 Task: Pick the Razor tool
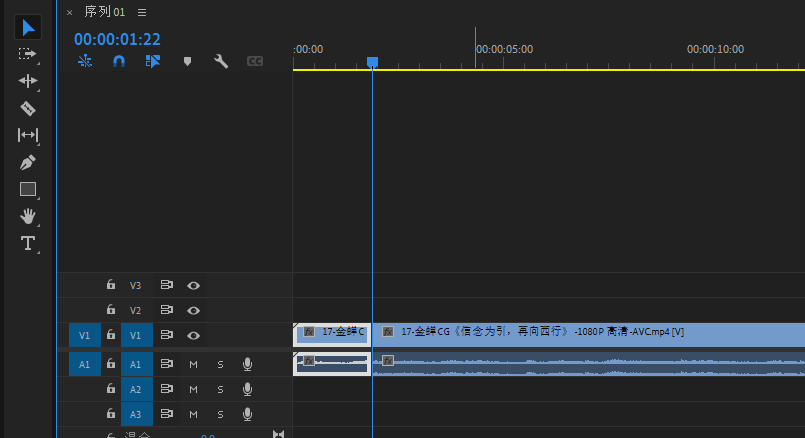(x=28, y=108)
